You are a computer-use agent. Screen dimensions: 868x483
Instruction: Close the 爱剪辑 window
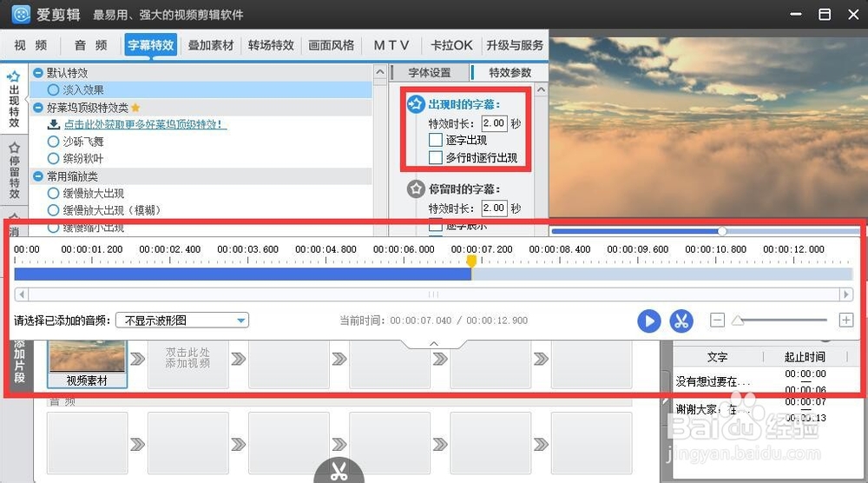coord(853,15)
